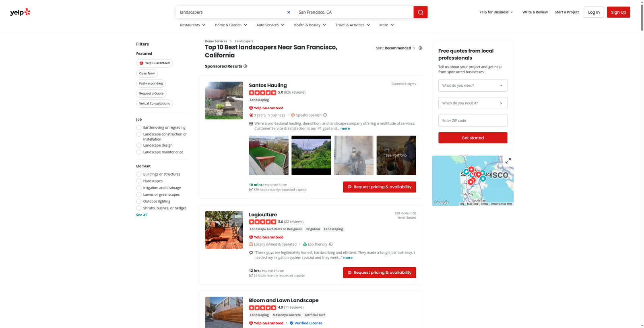Open the Health & Beauty dropdown

310,25
